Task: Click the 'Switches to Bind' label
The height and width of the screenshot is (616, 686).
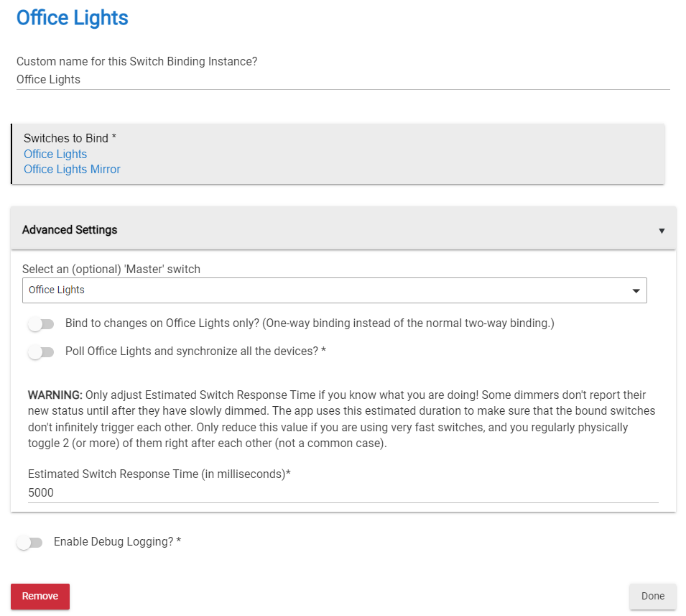Action: 70,138
